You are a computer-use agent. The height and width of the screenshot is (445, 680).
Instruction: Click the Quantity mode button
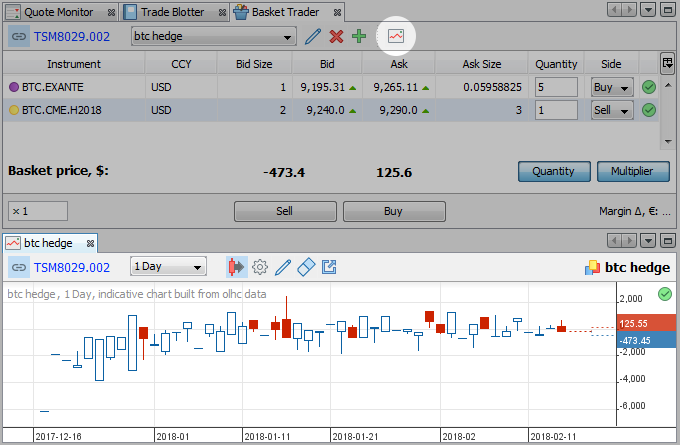554,171
